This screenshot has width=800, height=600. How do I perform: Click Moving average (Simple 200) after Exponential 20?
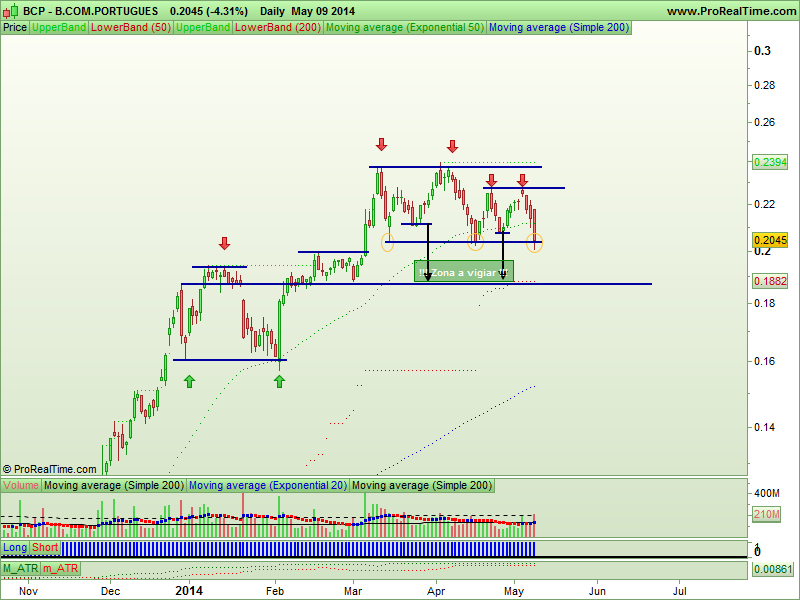tap(422, 485)
